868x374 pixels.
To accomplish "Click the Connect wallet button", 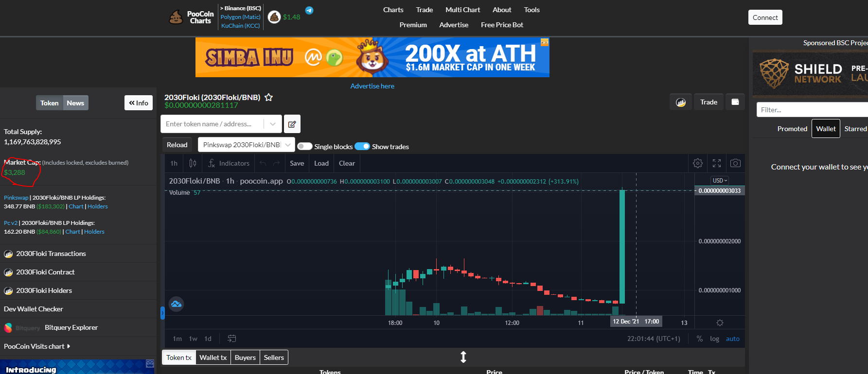I will [x=765, y=17].
